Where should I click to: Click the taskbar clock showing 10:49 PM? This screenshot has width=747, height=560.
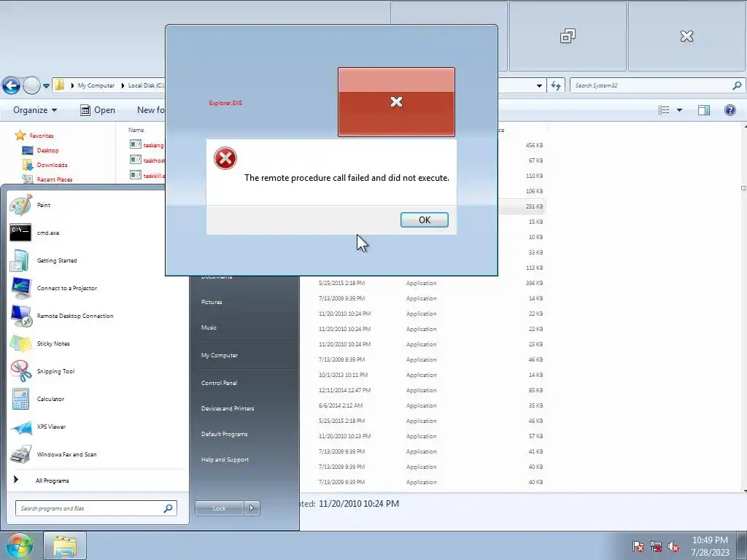click(710, 546)
